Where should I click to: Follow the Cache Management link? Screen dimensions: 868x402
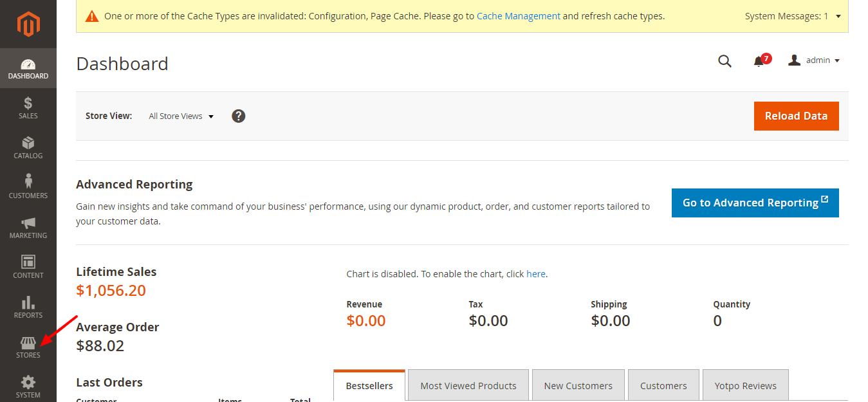coord(518,16)
